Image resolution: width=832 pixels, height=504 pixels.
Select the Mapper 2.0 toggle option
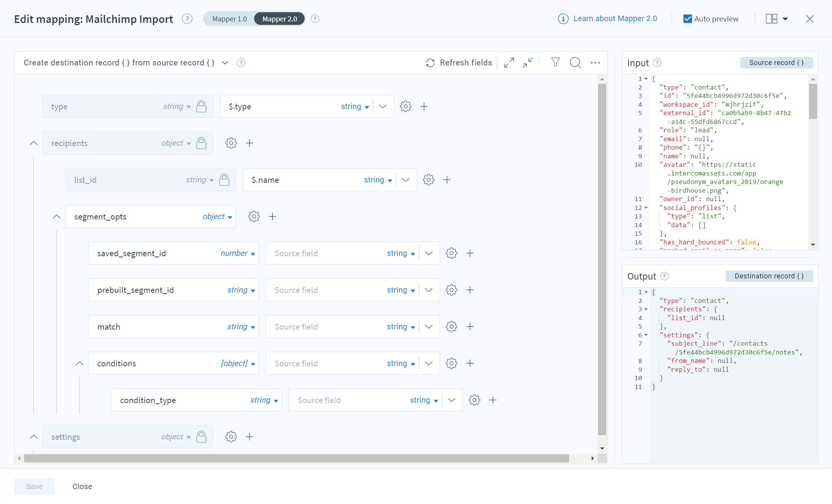279,19
